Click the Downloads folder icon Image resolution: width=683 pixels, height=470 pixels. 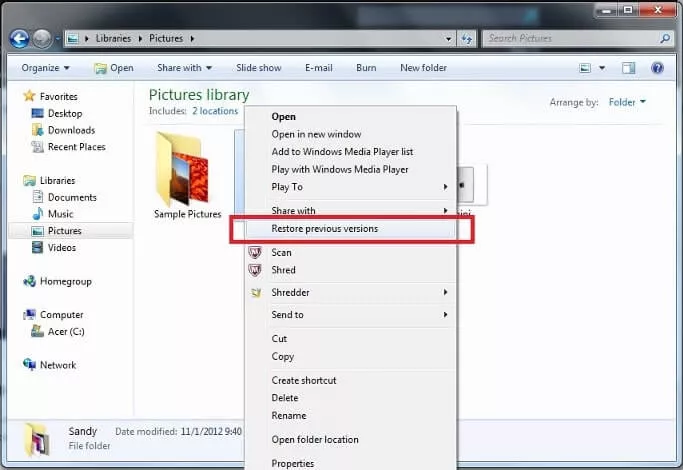click(x=37, y=130)
